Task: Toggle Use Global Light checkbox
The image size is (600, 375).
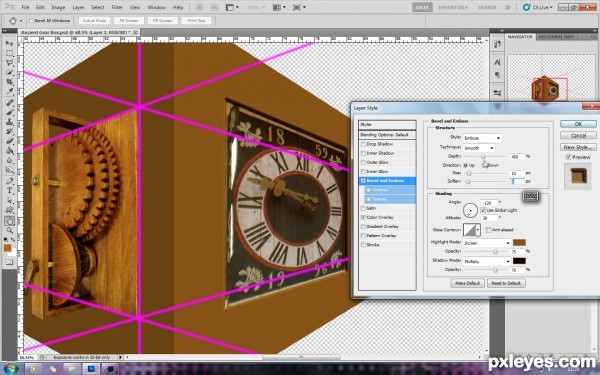Action: coord(483,210)
